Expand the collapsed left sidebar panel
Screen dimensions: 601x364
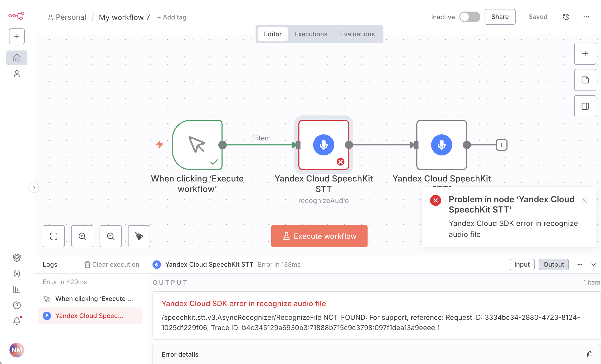click(x=34, y=188)
